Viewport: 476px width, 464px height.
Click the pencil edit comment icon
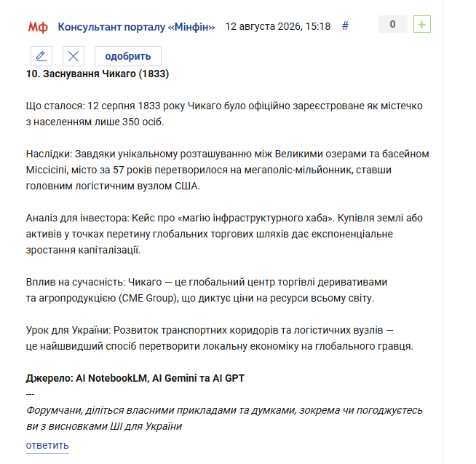(x=41, y=56)
